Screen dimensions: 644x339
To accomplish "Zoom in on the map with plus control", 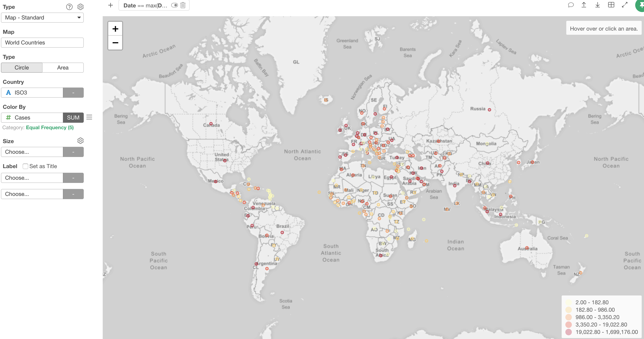I will 115,28.
